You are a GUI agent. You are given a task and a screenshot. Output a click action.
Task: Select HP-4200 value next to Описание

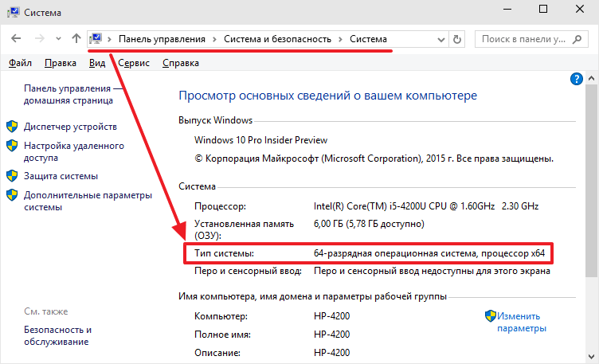point(332,353)
